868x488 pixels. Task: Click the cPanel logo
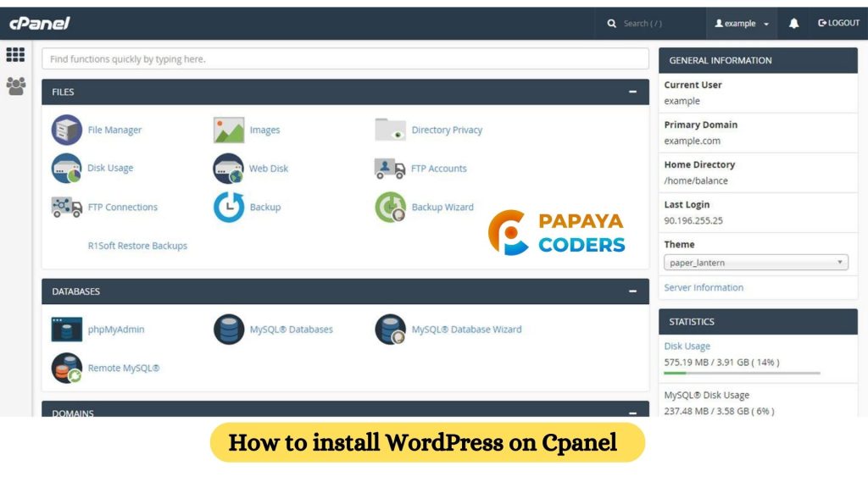[39, 23]
